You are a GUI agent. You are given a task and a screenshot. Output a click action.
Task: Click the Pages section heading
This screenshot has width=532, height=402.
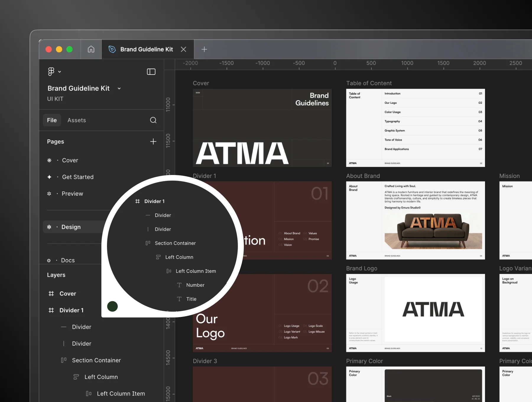55,142
